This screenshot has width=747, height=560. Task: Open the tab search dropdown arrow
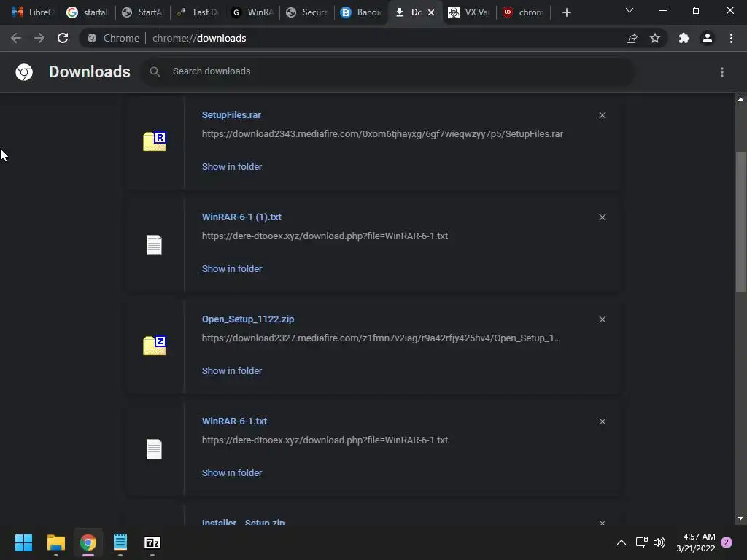(630, 10)
